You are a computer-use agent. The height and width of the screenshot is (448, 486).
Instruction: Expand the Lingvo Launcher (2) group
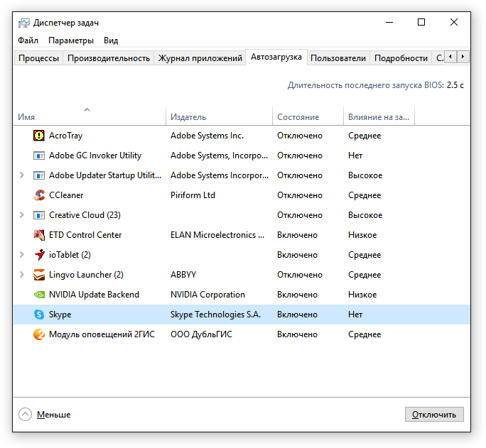pyautogui.click(x=22, y=275)
